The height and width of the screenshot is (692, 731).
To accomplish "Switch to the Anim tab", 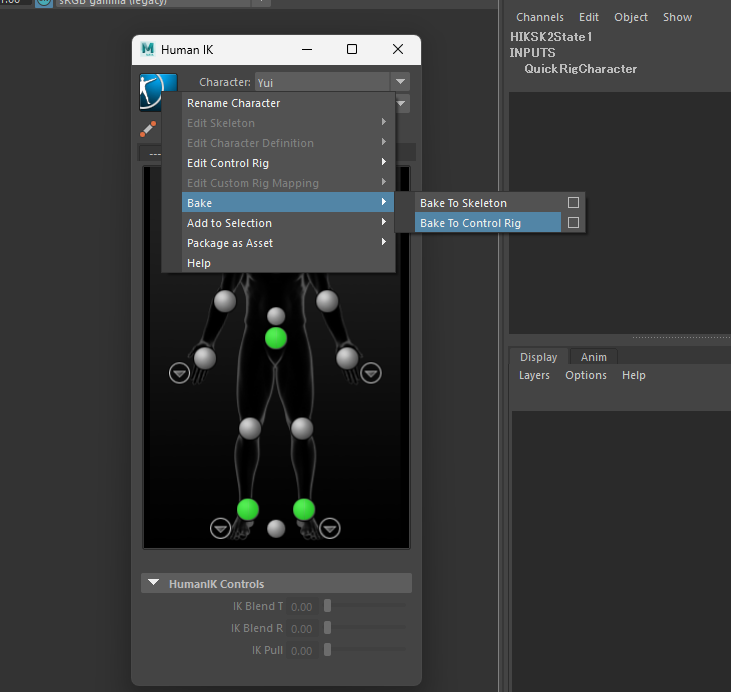I will pos(593,357).
